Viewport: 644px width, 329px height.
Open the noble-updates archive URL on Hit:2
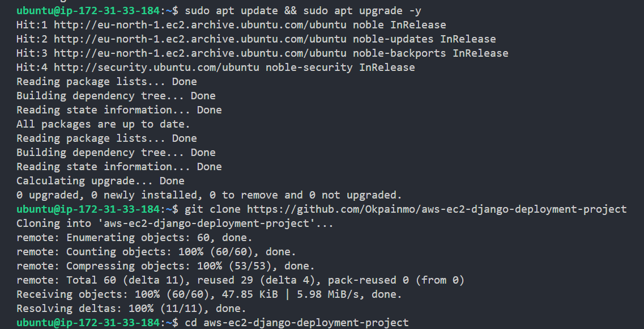click(200, 39)
